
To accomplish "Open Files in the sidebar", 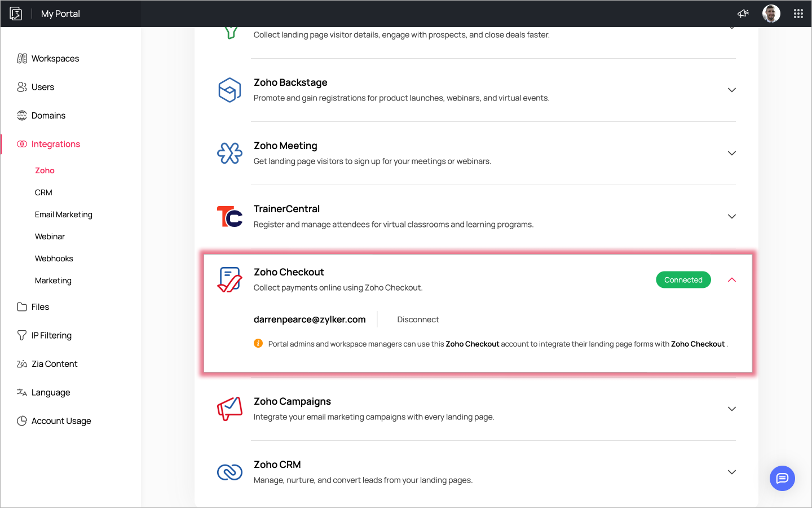I will [x=40, y=307].
